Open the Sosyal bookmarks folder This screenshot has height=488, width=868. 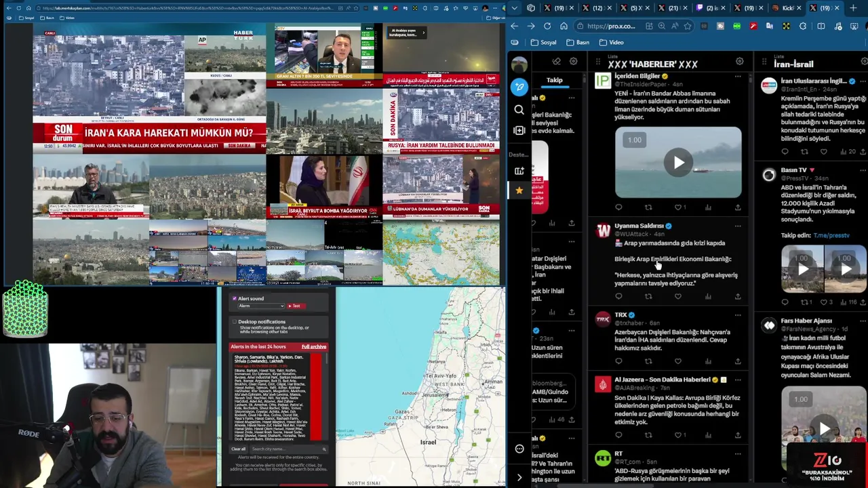(x=544, y=42)
